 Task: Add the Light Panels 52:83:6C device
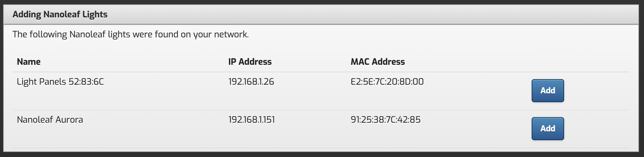(x=548, y=91)
